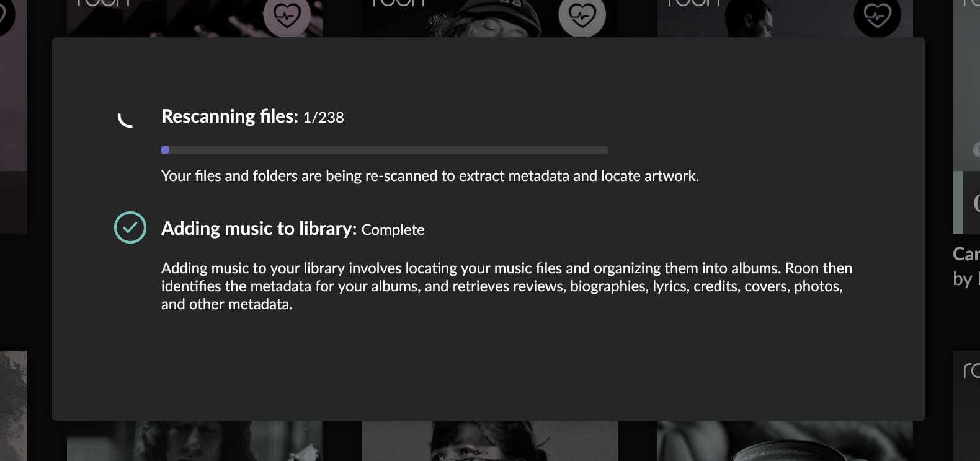Screen dimensions: 980x461
Task: Open the top thumbnail of the person in a cap
Action: pos(490,19)
